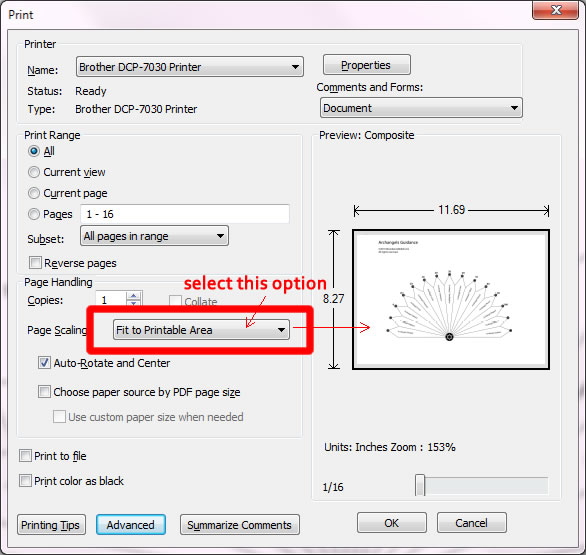Screen dimensions: 586x555
Task: Click the page preview thumbnail
Action: tap(451, 299)
